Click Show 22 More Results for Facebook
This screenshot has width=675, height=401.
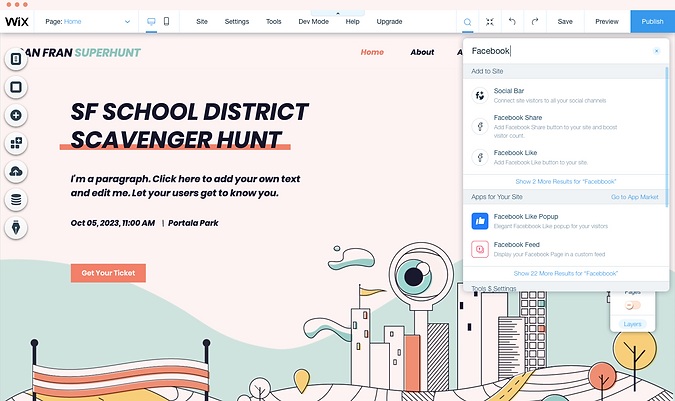[x=566, y=274]
